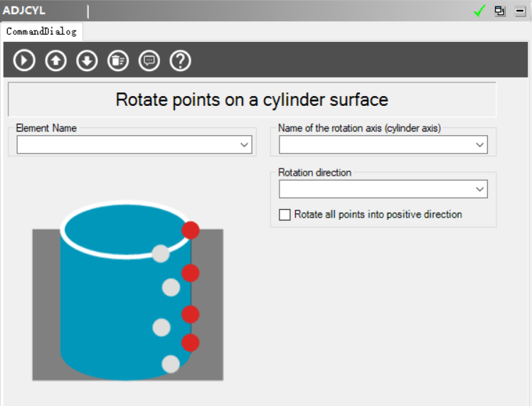
Task: Enable Rotate all points into positive direction
Action: coord(285,215)
